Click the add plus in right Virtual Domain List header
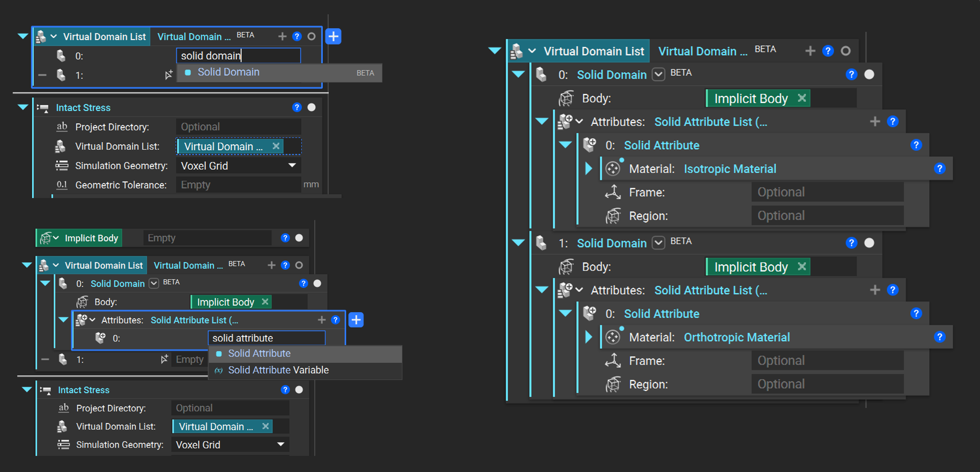980x472 pixels. click(x=810, y=51)
